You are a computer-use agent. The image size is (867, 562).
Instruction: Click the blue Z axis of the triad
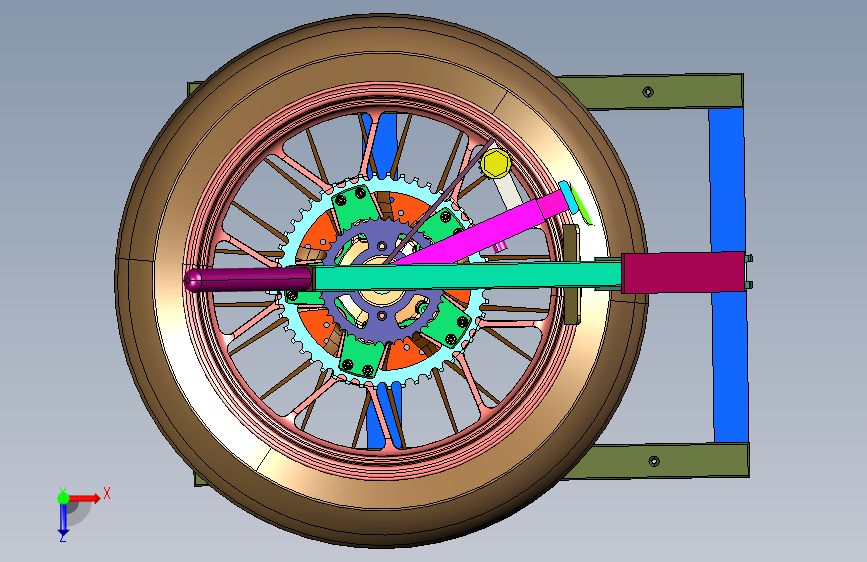(x=63, y=519)
